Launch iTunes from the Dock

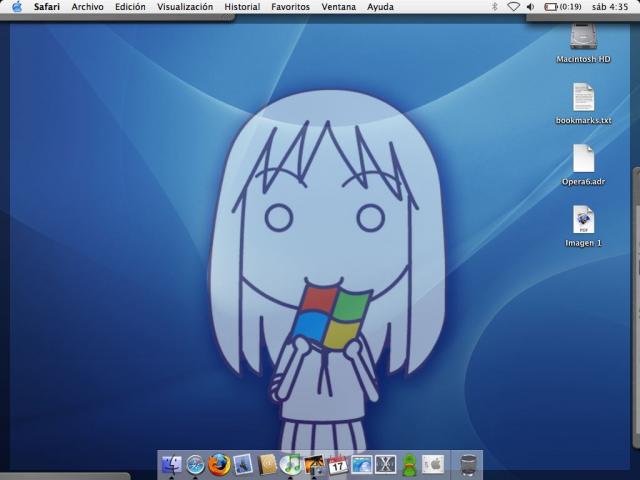tap(290, 464)
